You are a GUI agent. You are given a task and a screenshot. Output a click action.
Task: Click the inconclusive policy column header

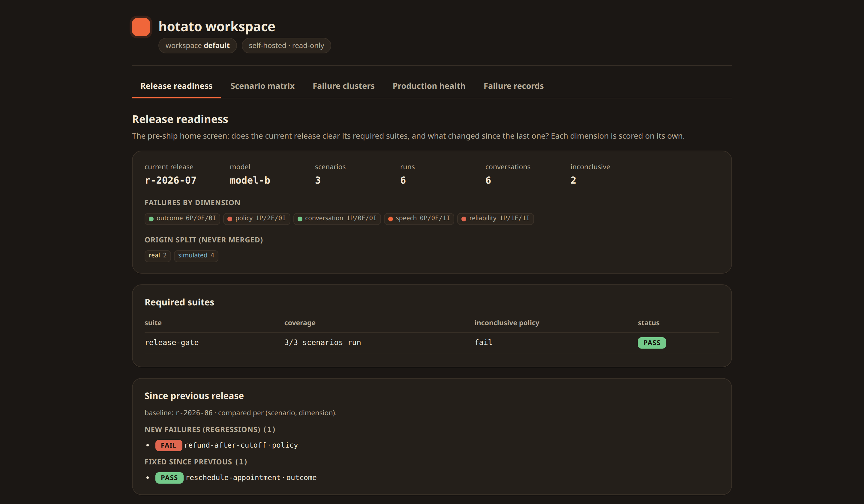click(507, 323)
